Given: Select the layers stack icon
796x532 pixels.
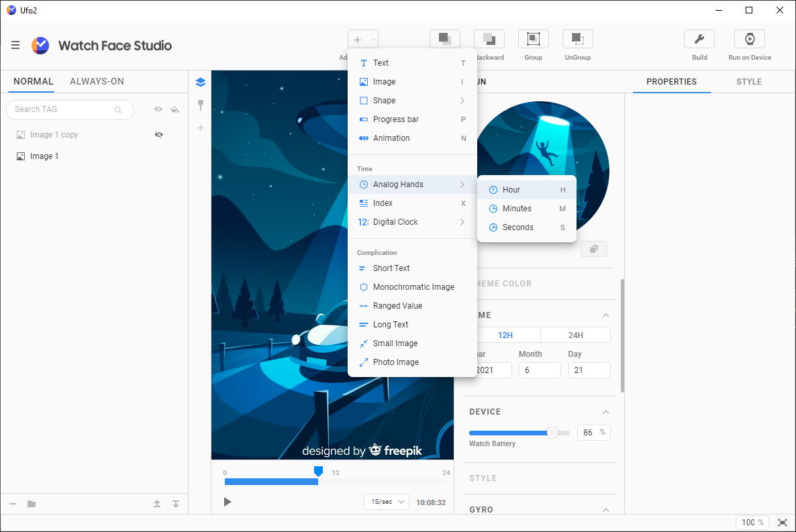Looking at the screenshot, I should point(200,83).
